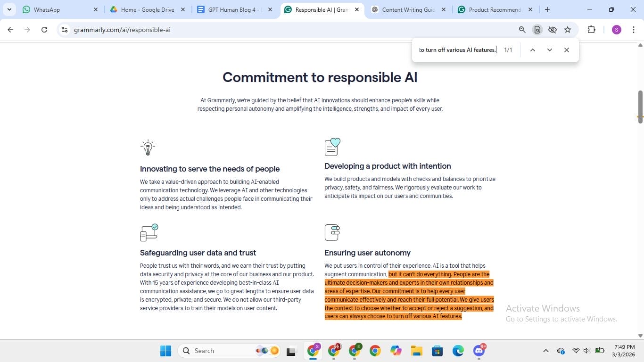View site information icon in address bar
644x362 pixels.
click(x=65, y=30)
